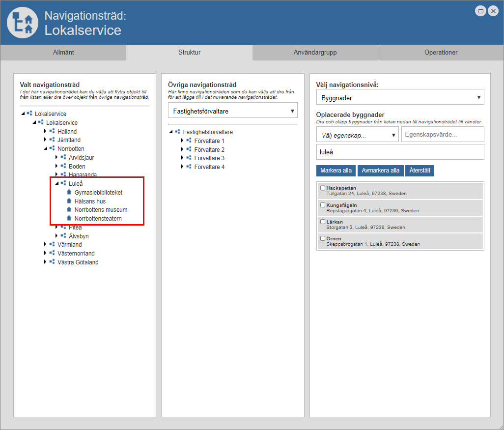Click the root Fastighetsförvaltare tree icon
504x430 pixels.
coord(177,132)
